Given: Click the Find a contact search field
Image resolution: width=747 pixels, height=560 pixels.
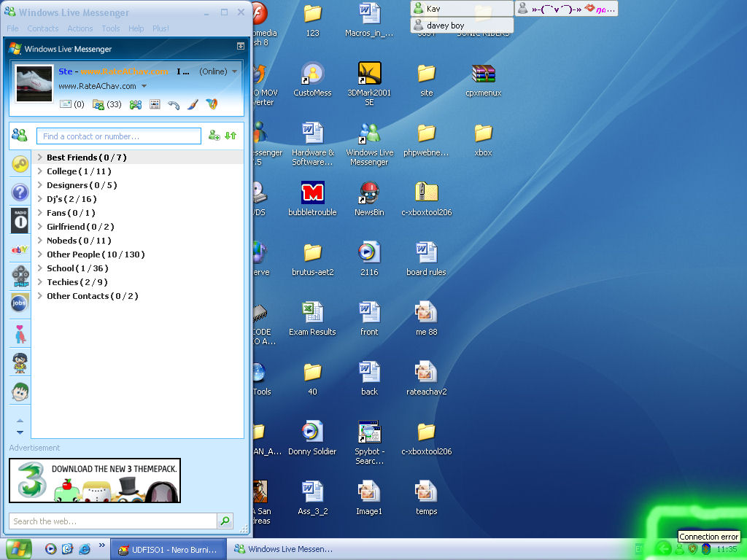Looking at the screenshot, I should click(x=118, y=136).
